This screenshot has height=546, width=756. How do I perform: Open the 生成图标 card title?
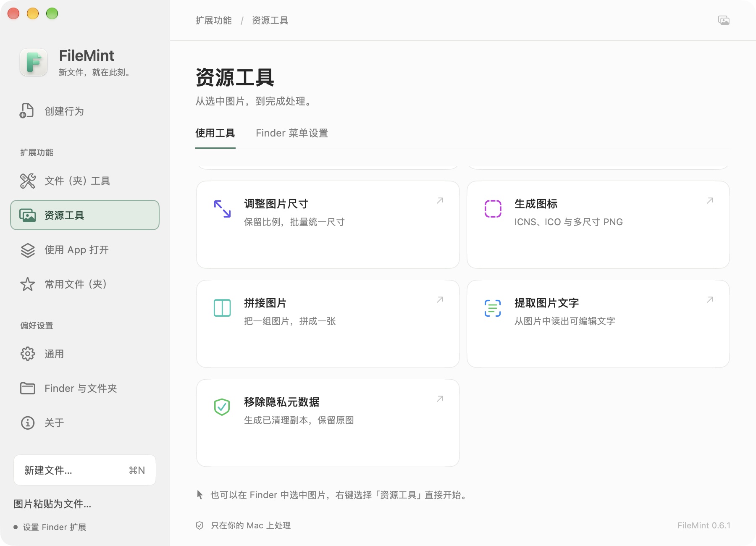[536, 204]
